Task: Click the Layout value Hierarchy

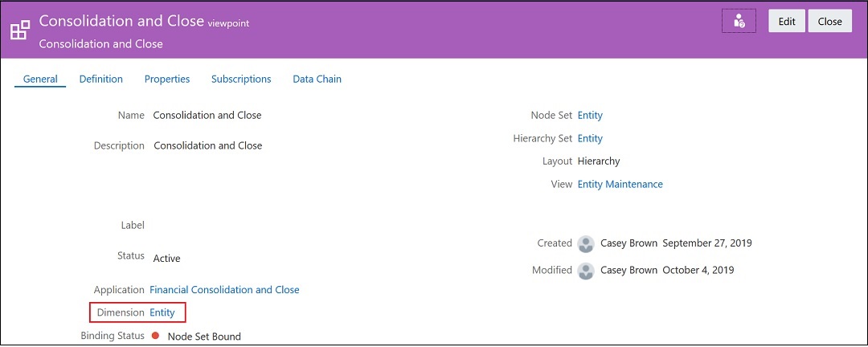Action: (x=599, y=161)
